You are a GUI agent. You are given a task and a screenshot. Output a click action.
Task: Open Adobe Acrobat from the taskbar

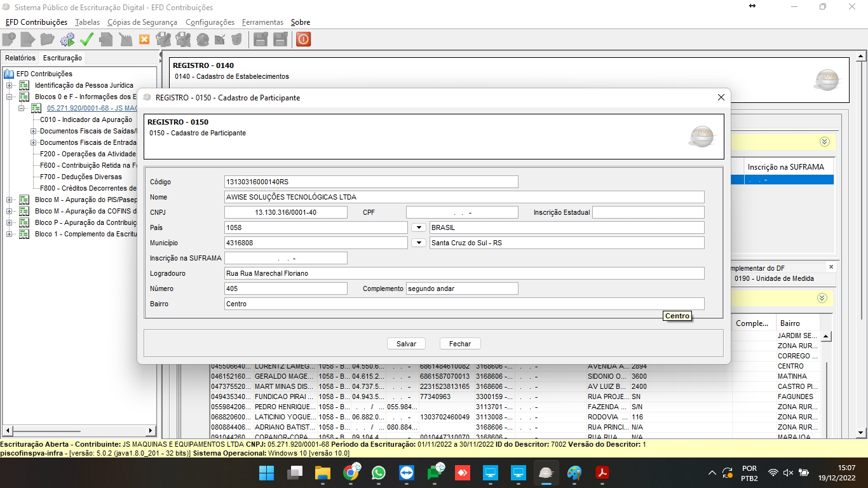click(602, 473)
